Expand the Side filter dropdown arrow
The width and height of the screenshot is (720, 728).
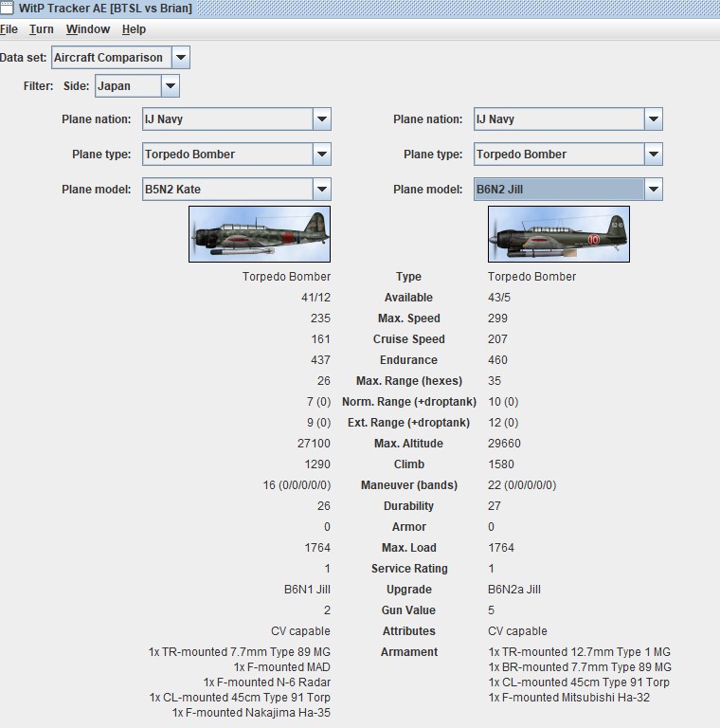[x=171, y=86]
